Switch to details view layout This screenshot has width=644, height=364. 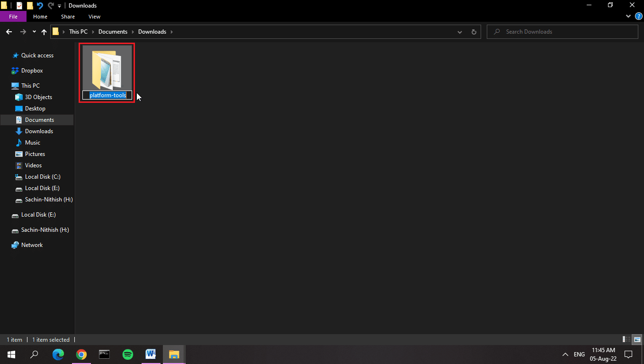(x=626, y=339)
